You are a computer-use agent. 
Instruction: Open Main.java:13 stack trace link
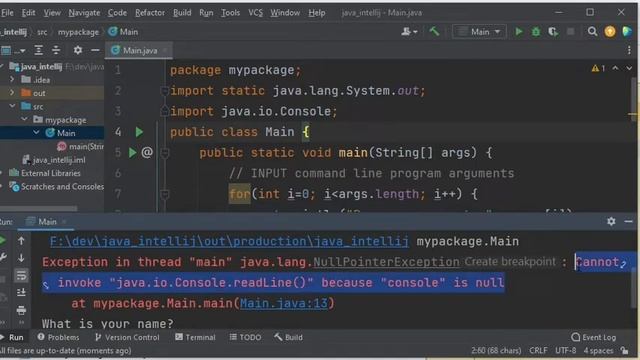pyautogui.click(x=284, y=303)
